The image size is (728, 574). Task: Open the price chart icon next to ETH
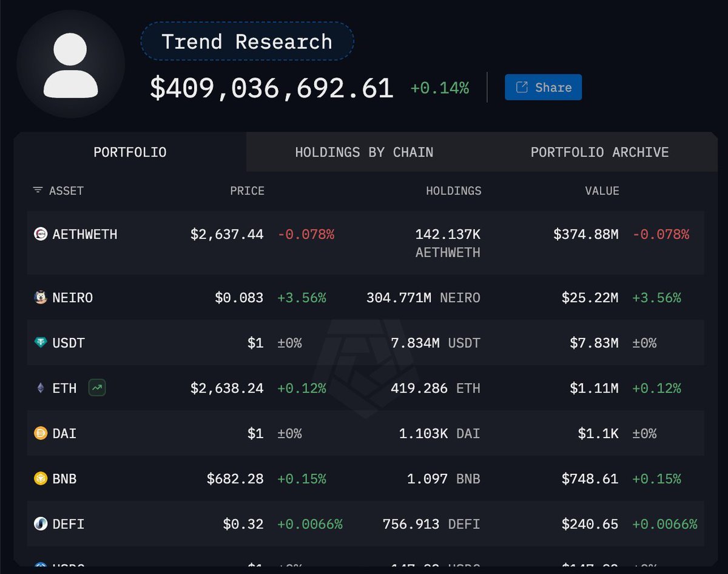[96, 388]
